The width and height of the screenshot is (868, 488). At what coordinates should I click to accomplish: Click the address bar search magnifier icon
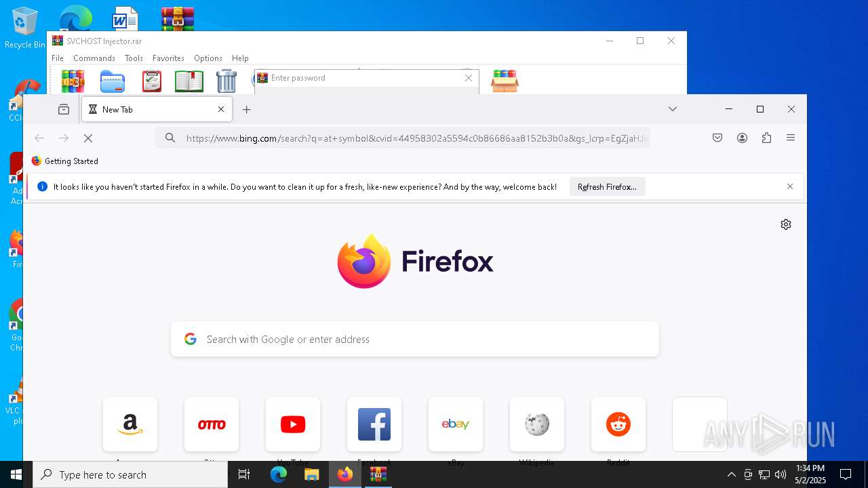coord(170,138)
